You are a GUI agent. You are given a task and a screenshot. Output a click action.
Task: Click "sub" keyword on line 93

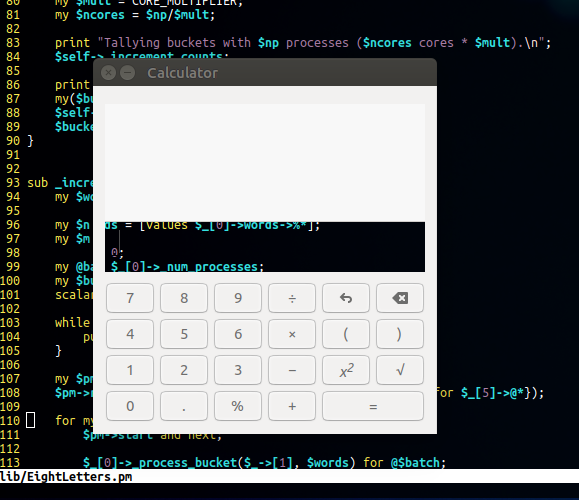pos(38,183)
